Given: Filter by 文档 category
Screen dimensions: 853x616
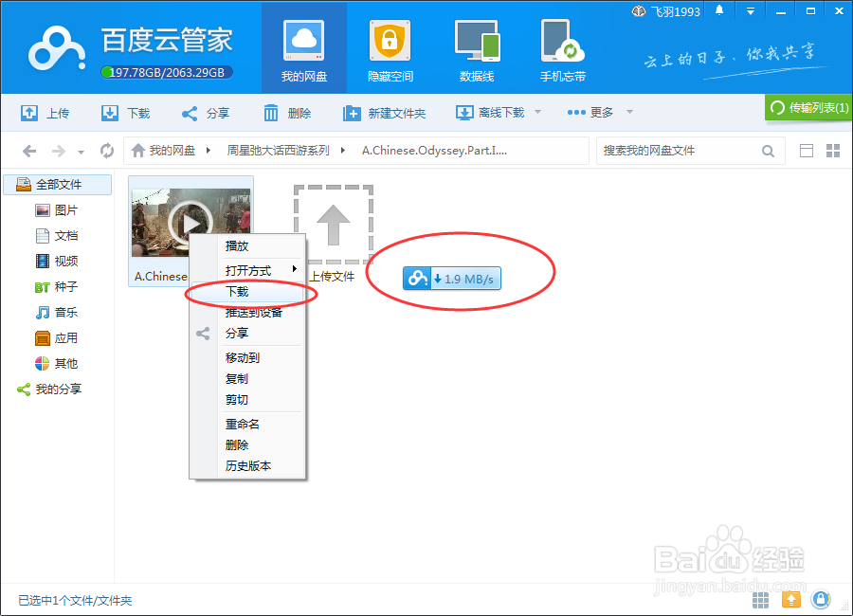Looking at the screenshot, I should pos(57,236).
